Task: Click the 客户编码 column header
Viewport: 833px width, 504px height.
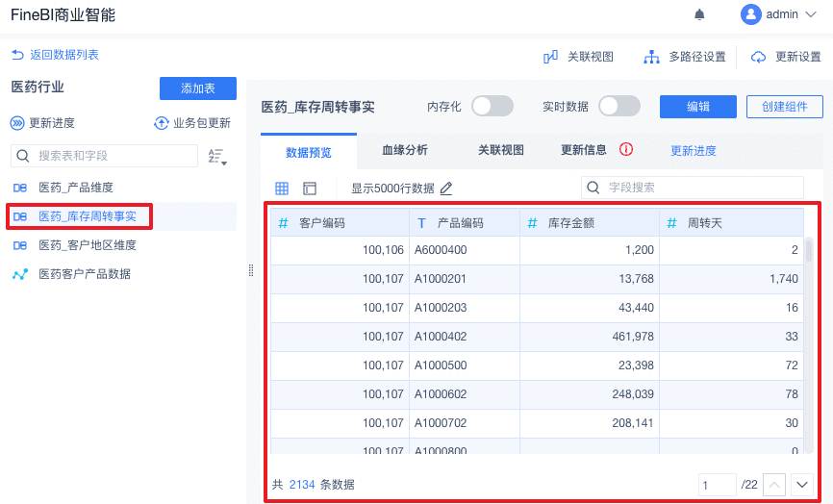Action: (340, 222)
